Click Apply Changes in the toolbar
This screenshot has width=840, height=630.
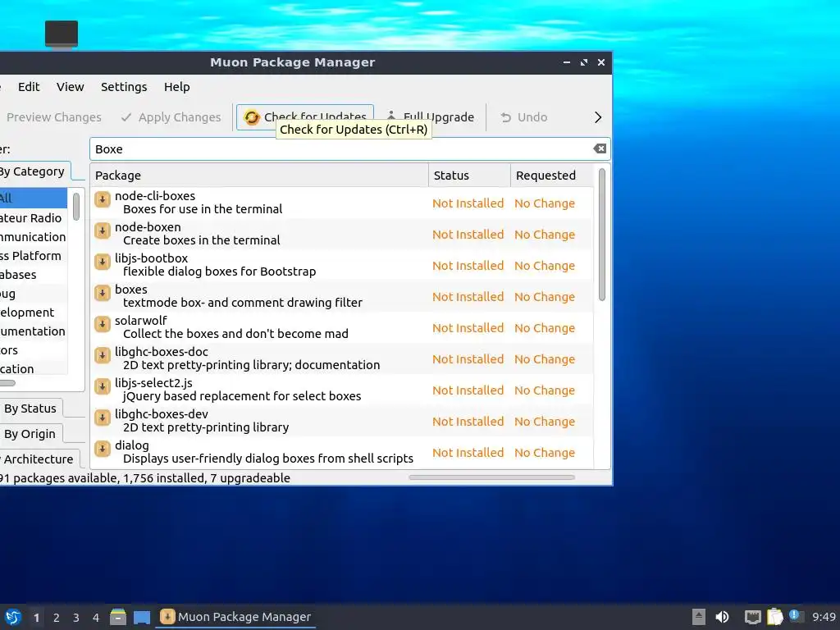(x=171, y=116)
